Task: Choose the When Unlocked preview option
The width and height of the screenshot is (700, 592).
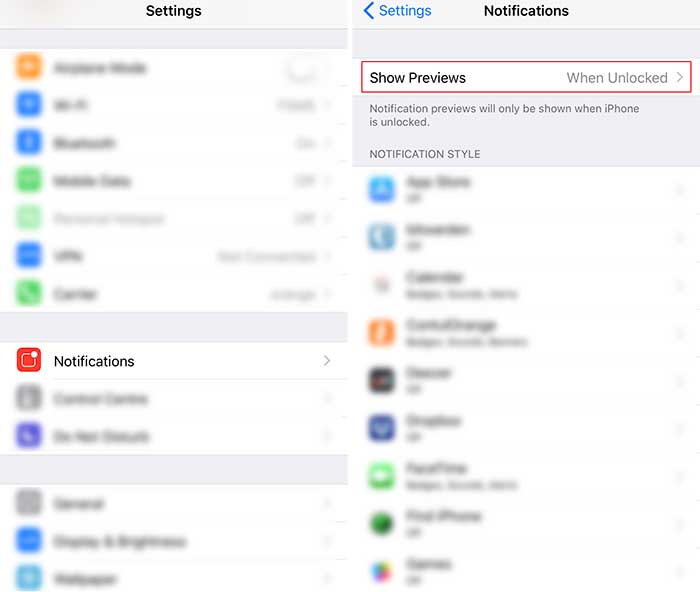Action: [x=617, y=78]
